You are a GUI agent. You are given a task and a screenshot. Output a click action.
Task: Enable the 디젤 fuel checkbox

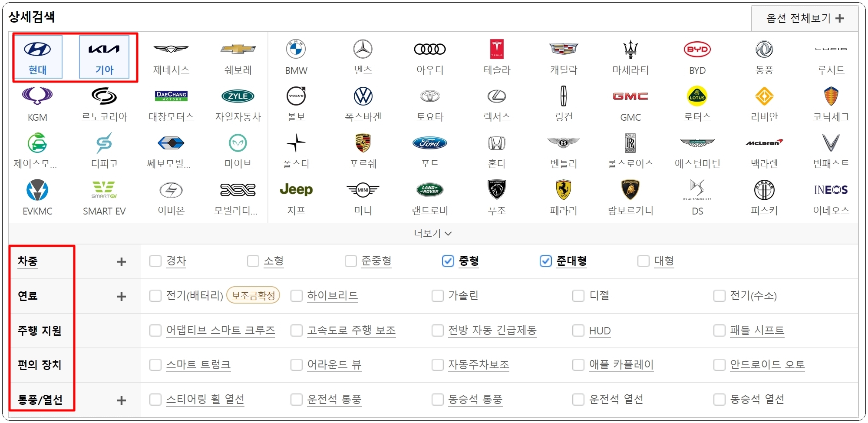578,296
